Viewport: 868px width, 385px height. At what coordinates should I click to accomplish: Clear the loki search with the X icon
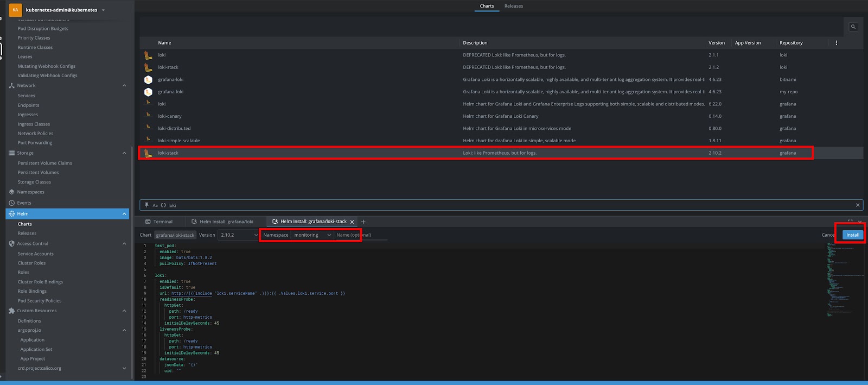[x=858, y=205]
